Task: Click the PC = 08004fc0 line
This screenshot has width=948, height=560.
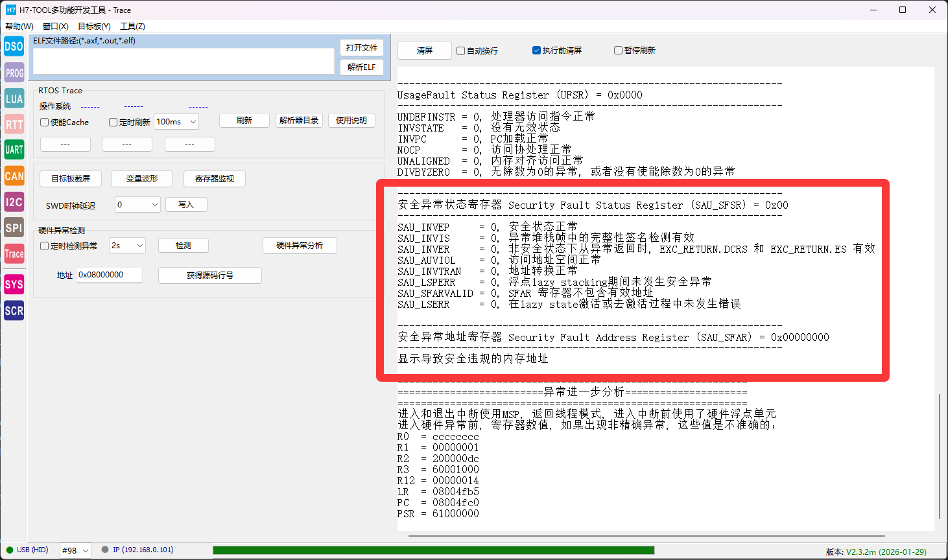Action: coord(438,503)
